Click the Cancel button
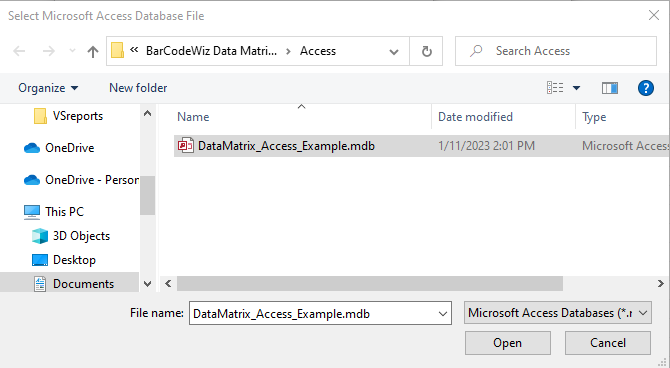This screenshot has height=368, width=670. pos(608,343)
